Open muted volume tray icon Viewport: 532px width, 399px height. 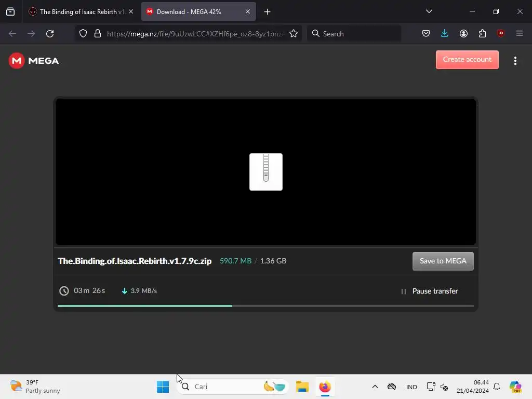pyautogui.click(x=444, y=387)
